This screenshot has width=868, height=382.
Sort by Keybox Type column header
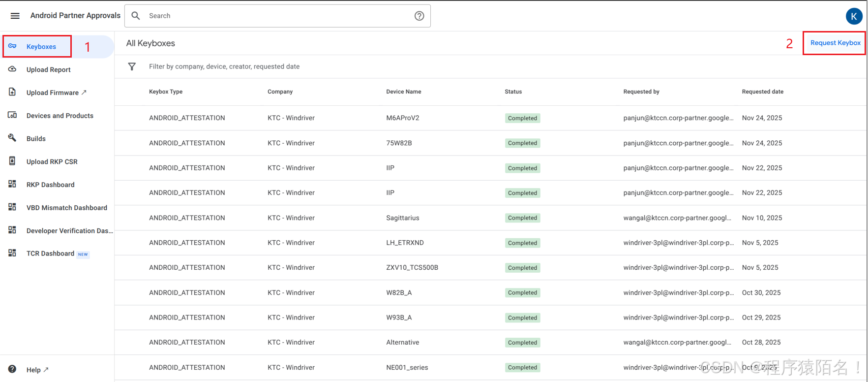(x=166, y=92)
